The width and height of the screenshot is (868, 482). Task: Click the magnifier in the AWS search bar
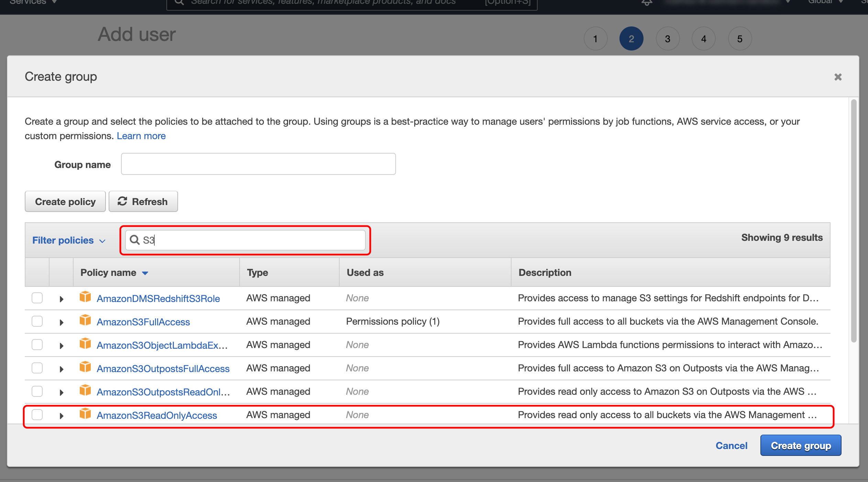pyautogui.click(x=179, y=2)
